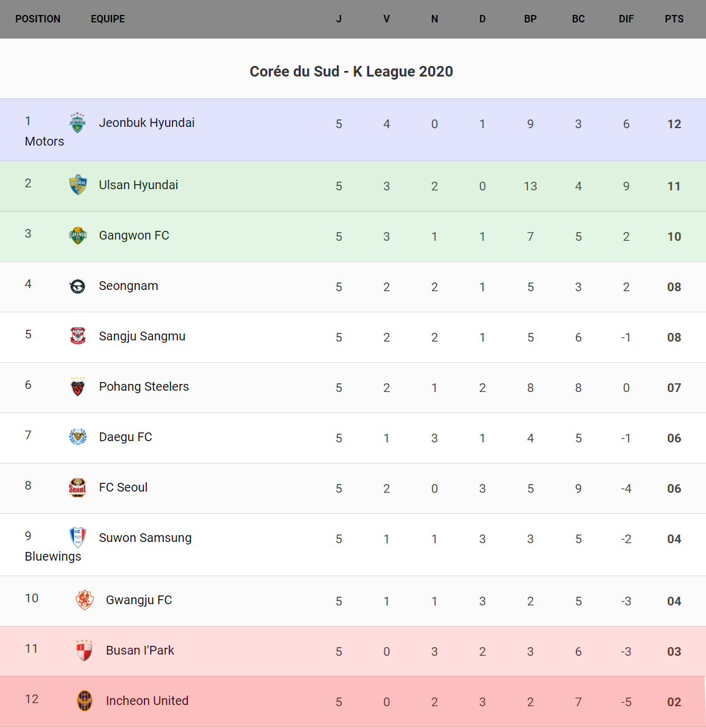Viewport: 706px width, 728px height.
Task: Open the Gwangju FC team name link
Action: [x=139, y=600]
